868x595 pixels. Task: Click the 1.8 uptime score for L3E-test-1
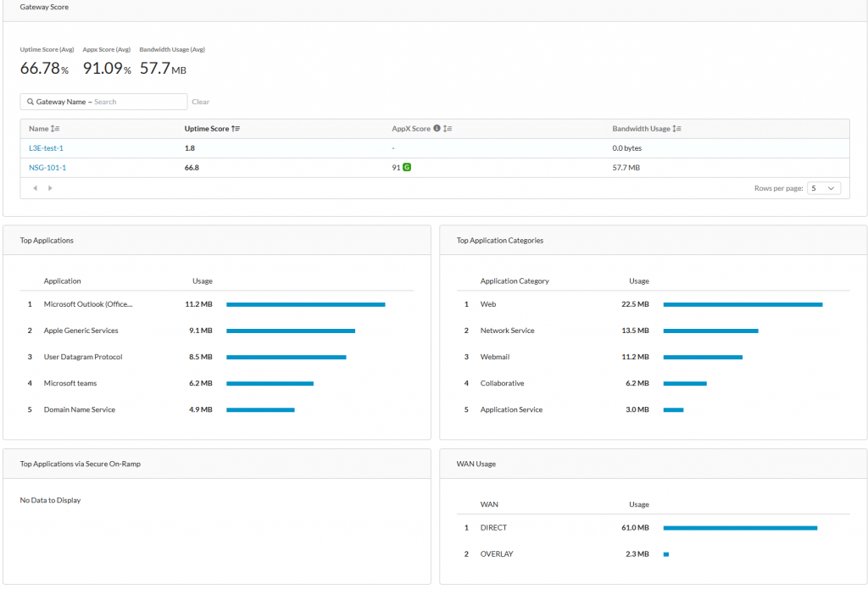click(x=189, y=148)
